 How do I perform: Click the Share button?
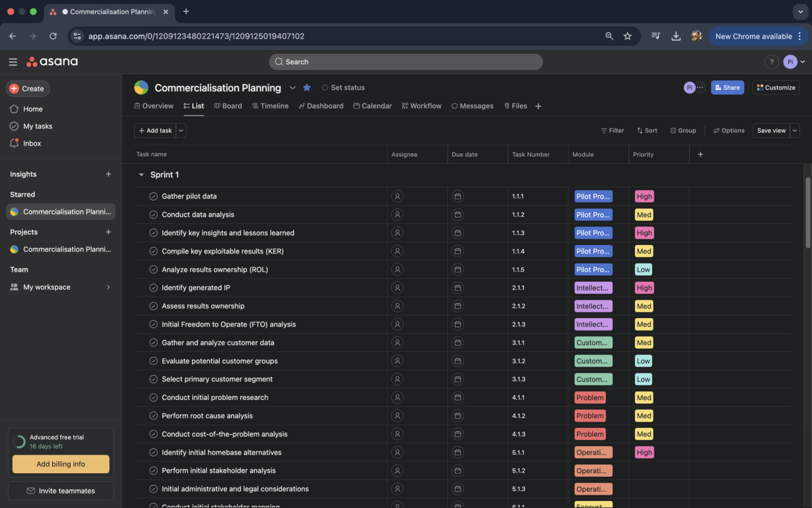coord(727,88)
